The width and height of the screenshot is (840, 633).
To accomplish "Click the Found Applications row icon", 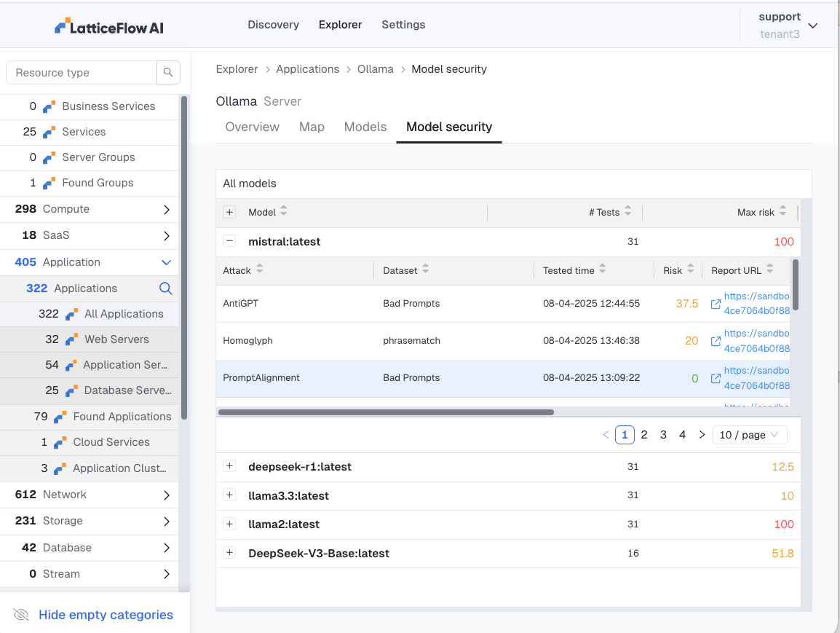I will click(x=60, y=417).
